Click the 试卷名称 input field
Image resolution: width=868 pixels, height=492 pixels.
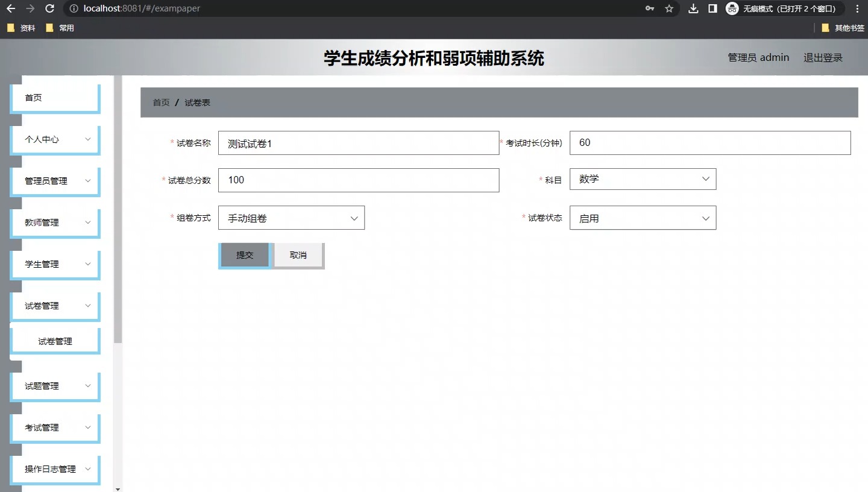pos(359,143)
